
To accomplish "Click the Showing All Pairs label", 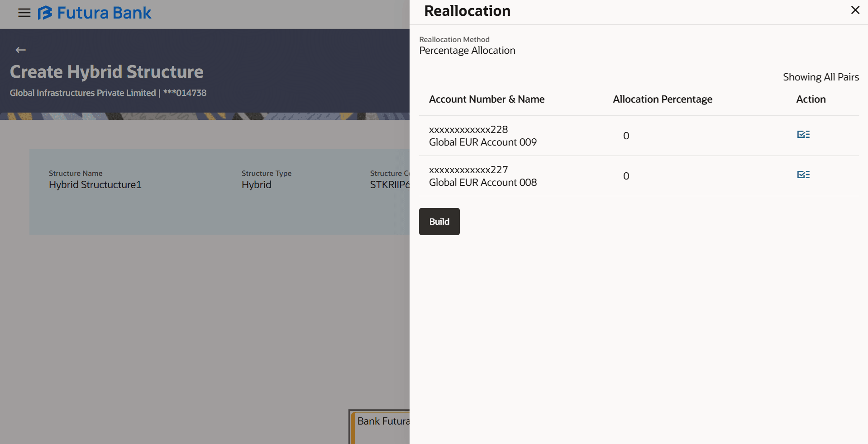I will (821, 77).
